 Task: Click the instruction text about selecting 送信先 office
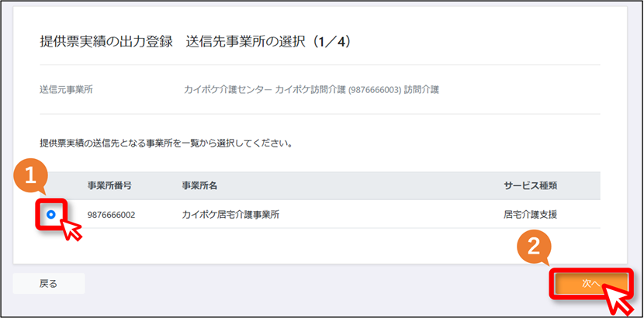tap(165, 144)
